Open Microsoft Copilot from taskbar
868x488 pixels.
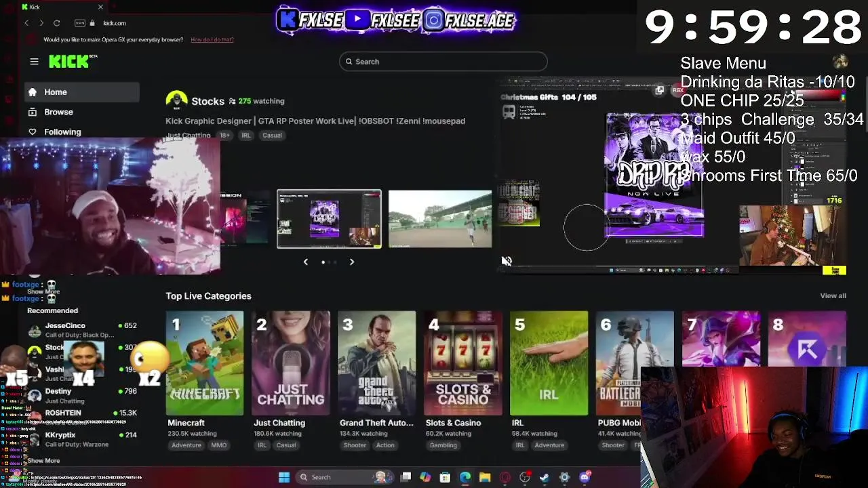point(425,477)
